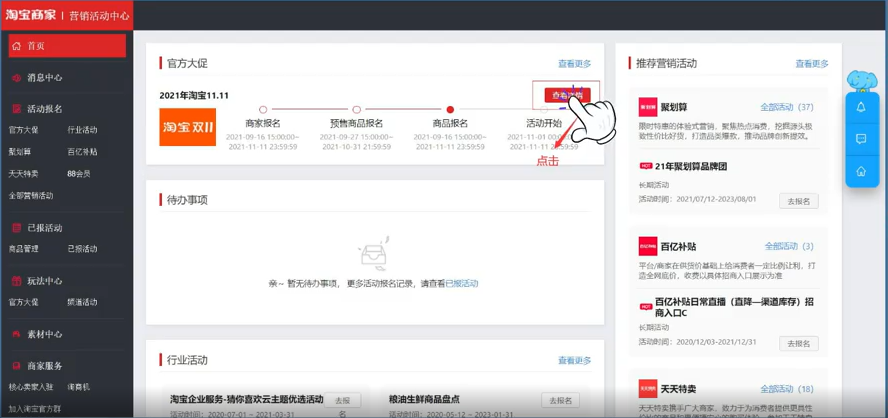Image resolution: width=888 pixels, height=418 pixels.
Task: Click the 淘宝商家 logo in the header
Action: [x=31, y=15]
